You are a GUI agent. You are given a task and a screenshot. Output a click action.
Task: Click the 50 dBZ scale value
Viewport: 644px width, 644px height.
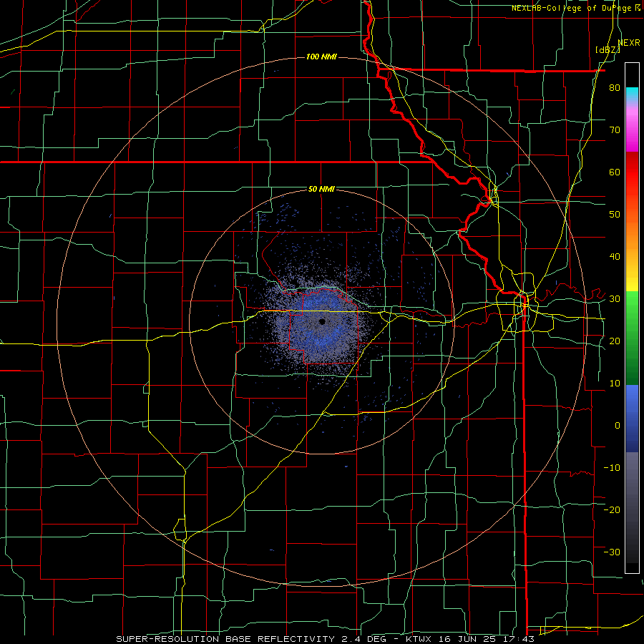pyautogui.click(x=615, y=215)
